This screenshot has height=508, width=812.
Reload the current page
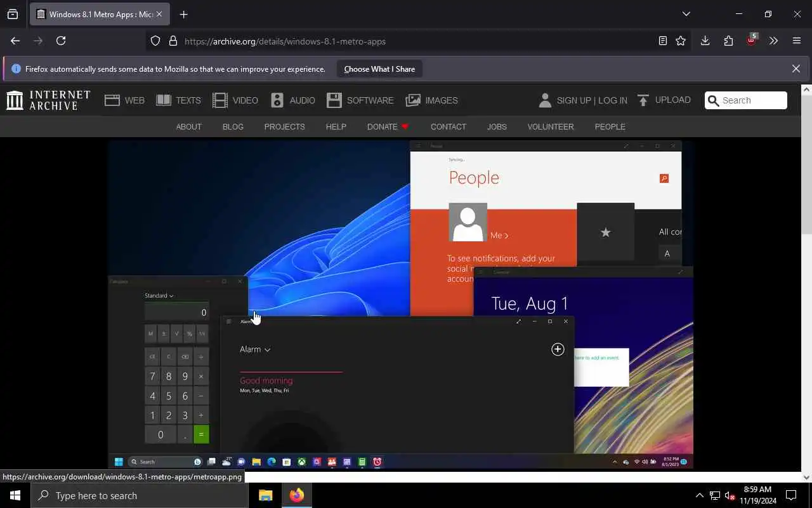coord(61,41)
